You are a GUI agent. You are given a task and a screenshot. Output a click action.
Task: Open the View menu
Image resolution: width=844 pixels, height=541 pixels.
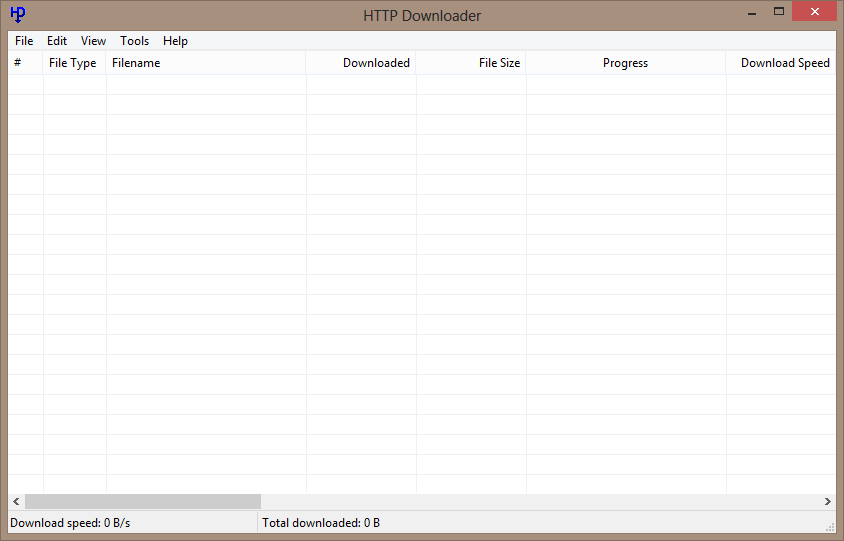[93, 41]
